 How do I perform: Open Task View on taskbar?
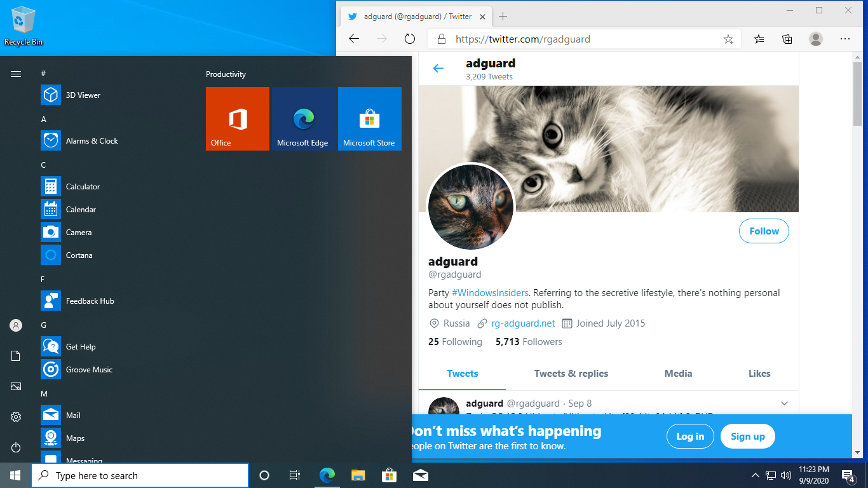click(x=295, y=475)
